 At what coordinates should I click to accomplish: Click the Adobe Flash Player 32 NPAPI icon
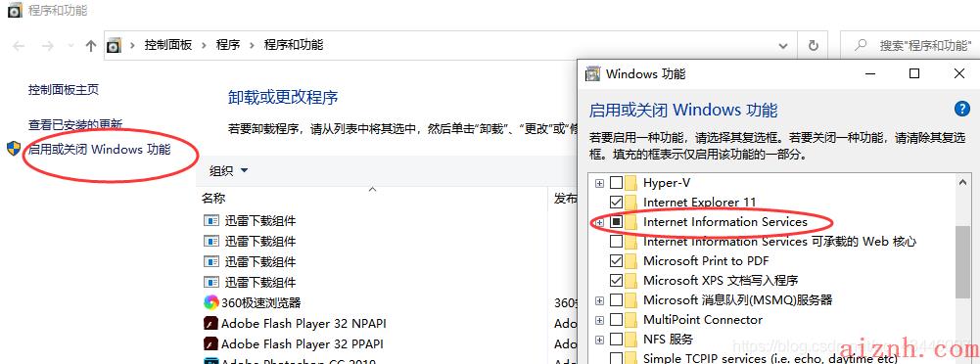coord(210,324)
